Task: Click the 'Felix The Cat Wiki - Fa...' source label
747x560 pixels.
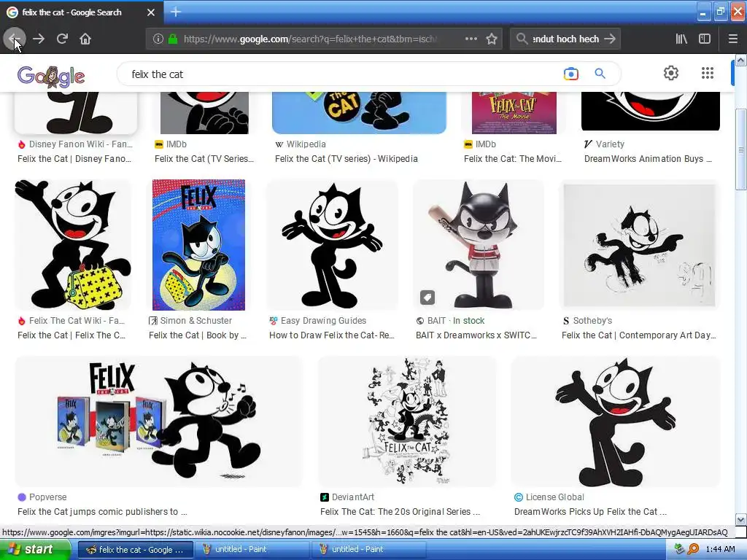Action: (76, 321)
